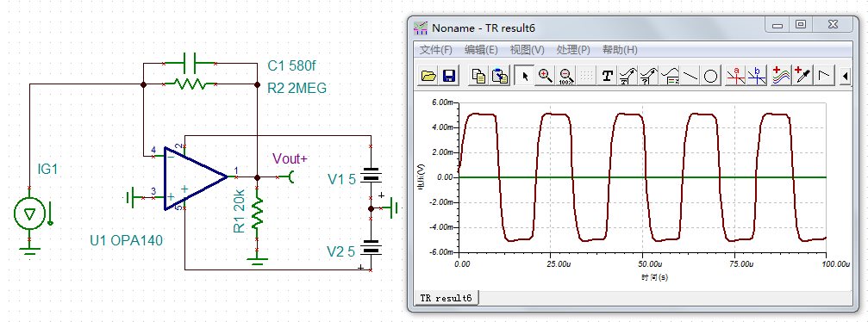Click the Vout+ output label in schematic
The image size is (868, 322).
(290, 158)
